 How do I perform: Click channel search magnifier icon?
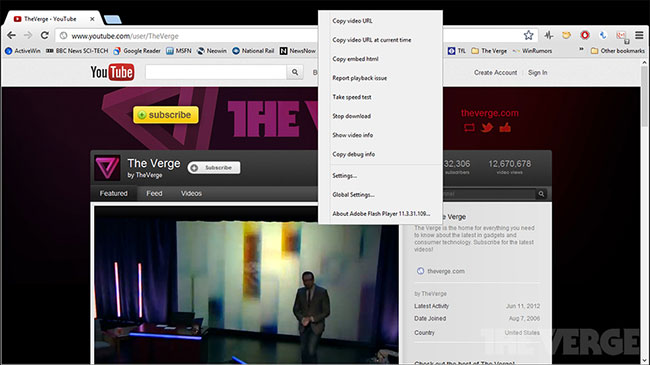tap(541, 194)
